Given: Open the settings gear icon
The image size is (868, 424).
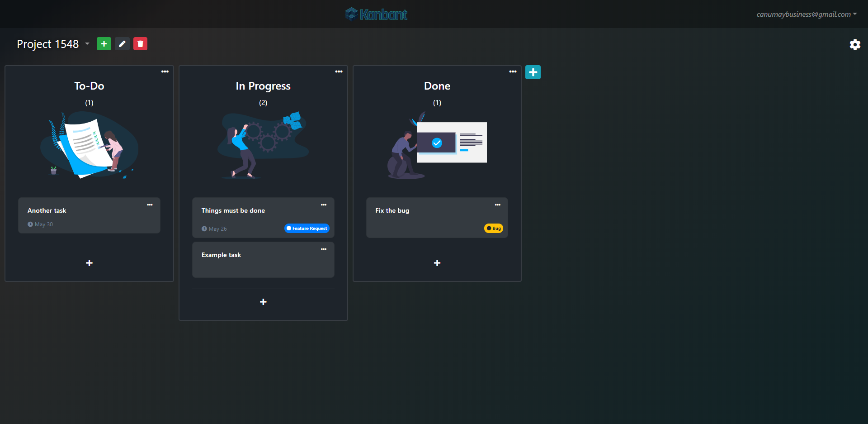Looking at the screenshot, I should 855,44.
